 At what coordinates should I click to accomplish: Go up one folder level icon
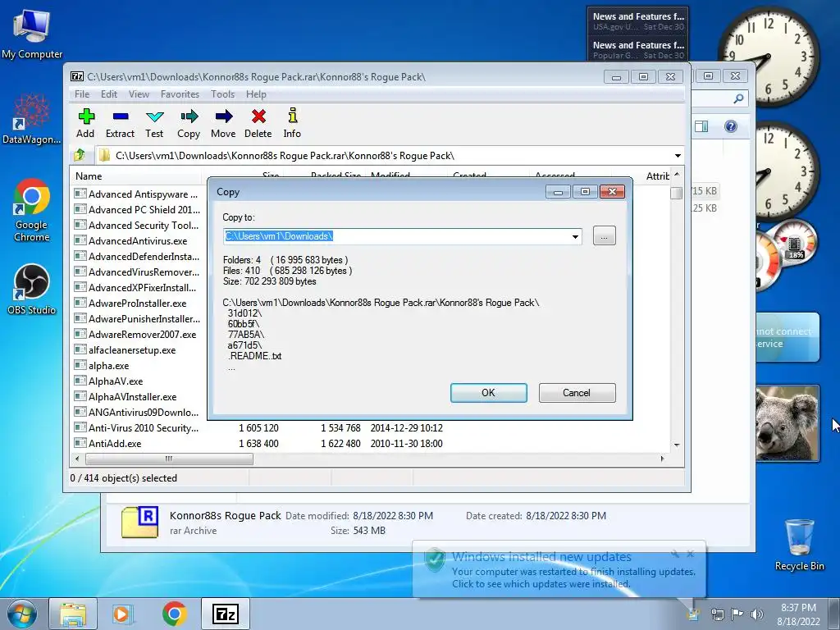click(x=80, y=155)
